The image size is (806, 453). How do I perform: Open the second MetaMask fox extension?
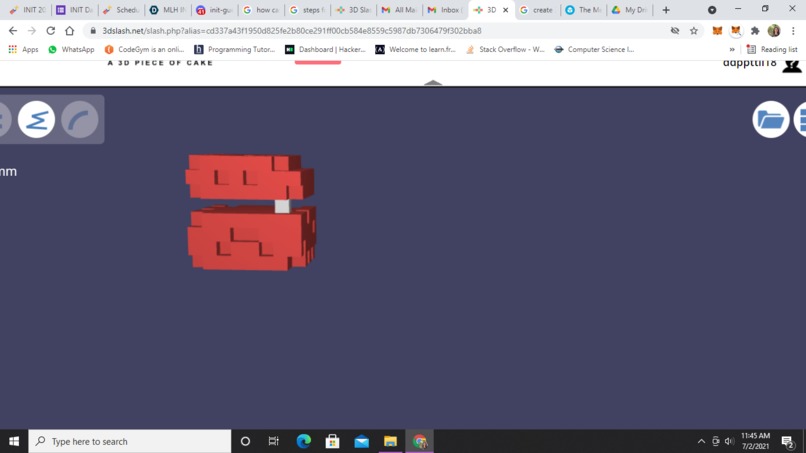click(x=736, y=31)
